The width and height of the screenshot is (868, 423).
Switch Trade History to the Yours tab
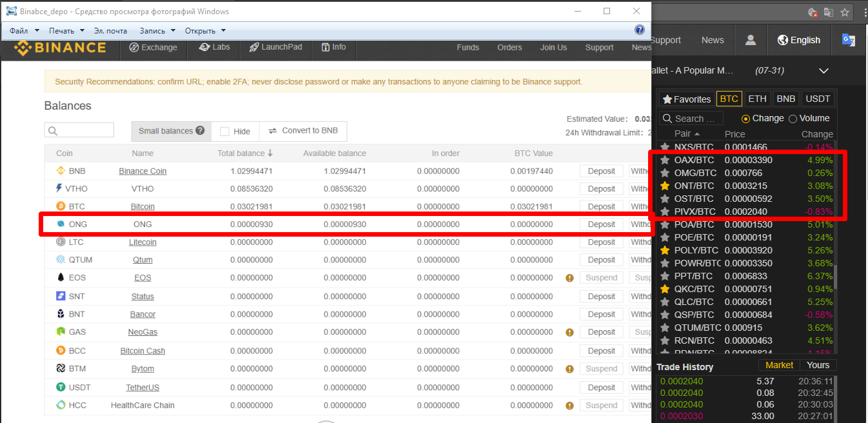(x=818, y=365)
